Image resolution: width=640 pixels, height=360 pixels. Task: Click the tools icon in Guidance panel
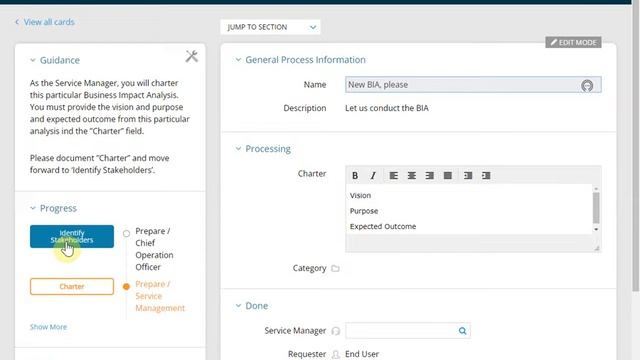(191, 56)
